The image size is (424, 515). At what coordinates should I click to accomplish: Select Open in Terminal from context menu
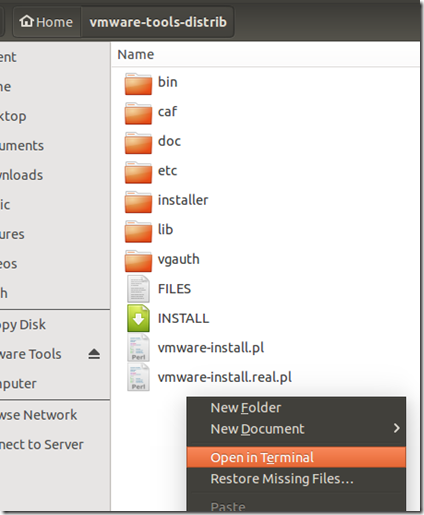[296, 457]
